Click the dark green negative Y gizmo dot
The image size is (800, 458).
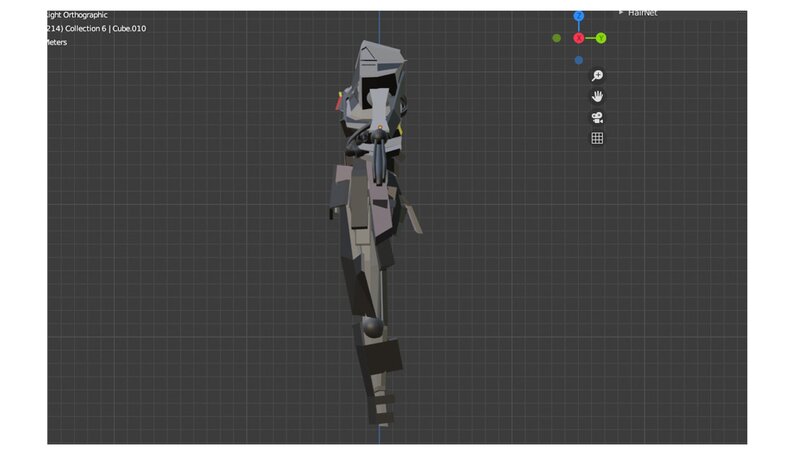557,38
